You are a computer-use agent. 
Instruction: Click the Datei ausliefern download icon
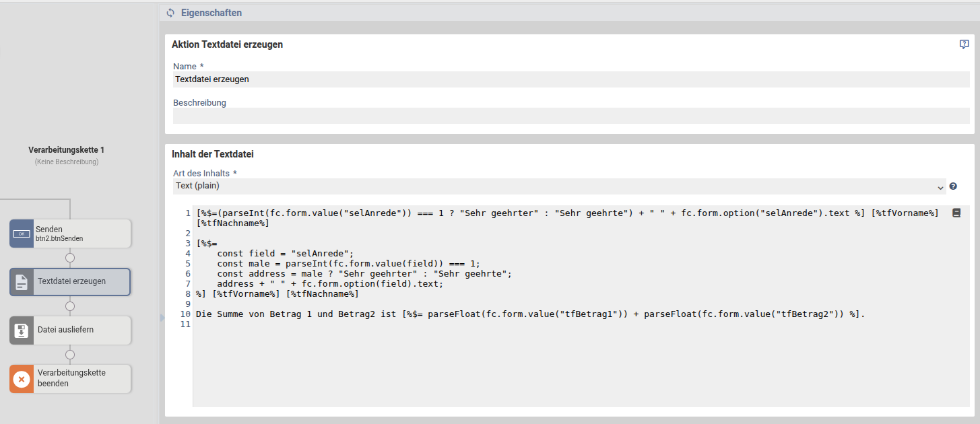pos(22,330)
